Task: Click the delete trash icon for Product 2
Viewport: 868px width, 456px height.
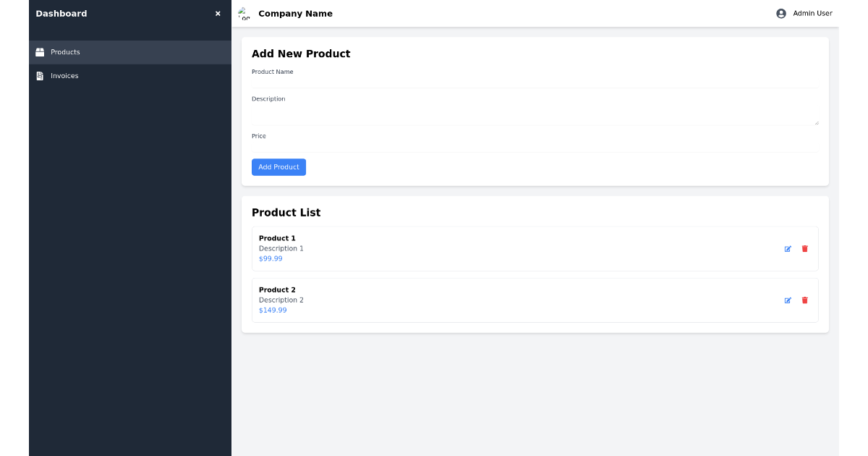Action: [804, 300]
